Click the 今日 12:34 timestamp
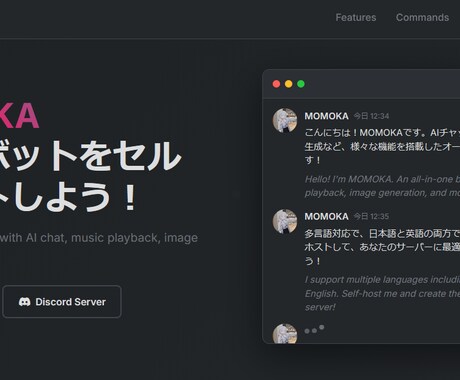Viewport: 460px width, 380px height. (371, 116)
